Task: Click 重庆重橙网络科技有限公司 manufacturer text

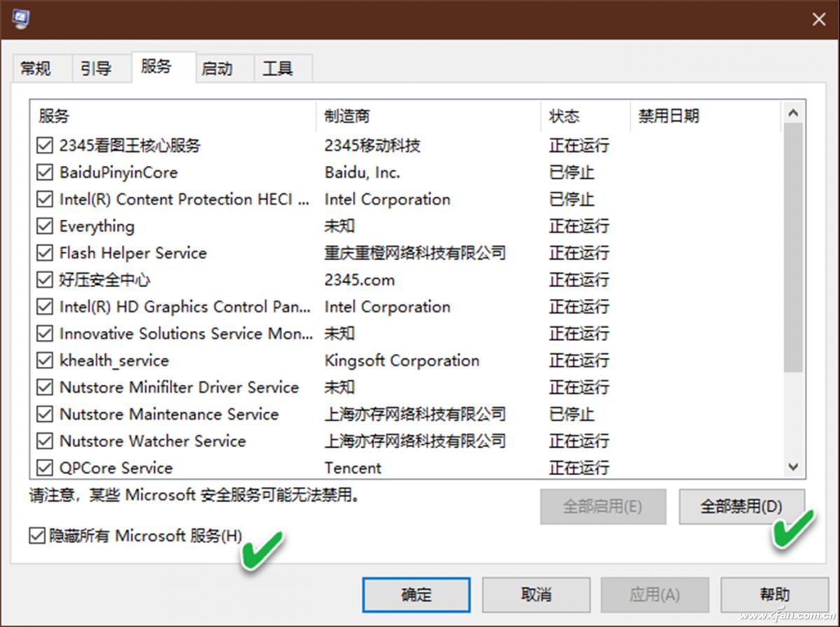Action: coord(415,253)
